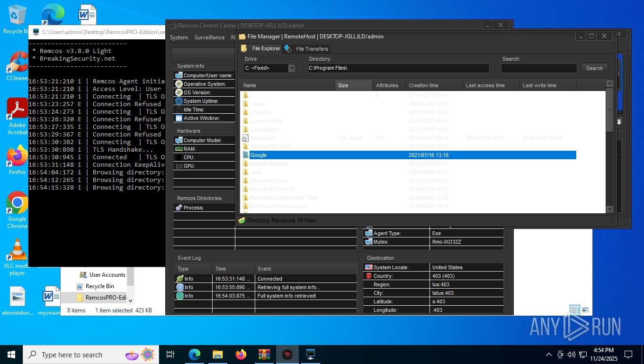Open Microsoft Edge from the taskbar
Screen dimensions: 644x364
(x=195, y=355)
